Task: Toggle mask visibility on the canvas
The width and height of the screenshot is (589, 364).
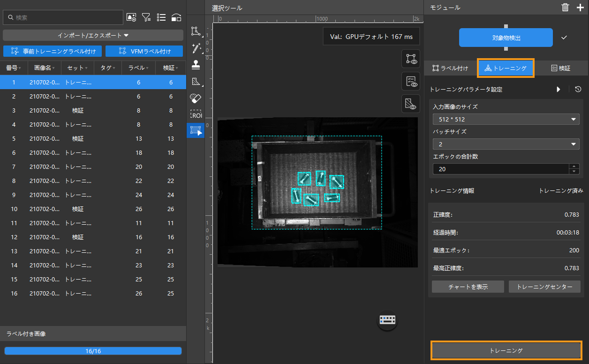Action: 411,104
